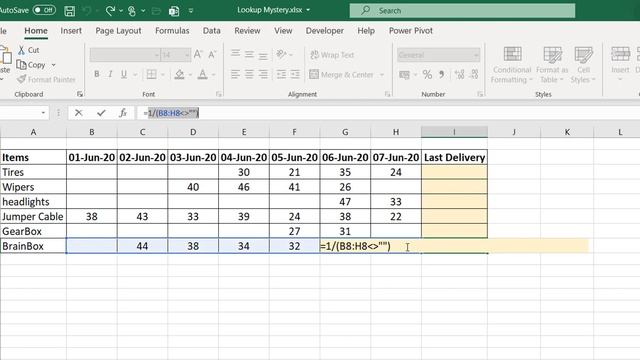Screen dimensions: 640x360
Task: Switch to the View tab
Action: (x=283, y=31)
